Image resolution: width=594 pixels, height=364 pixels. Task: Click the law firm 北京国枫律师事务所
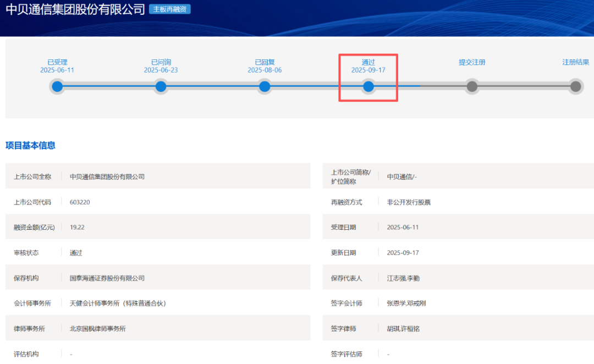click(x=98, y=329)
